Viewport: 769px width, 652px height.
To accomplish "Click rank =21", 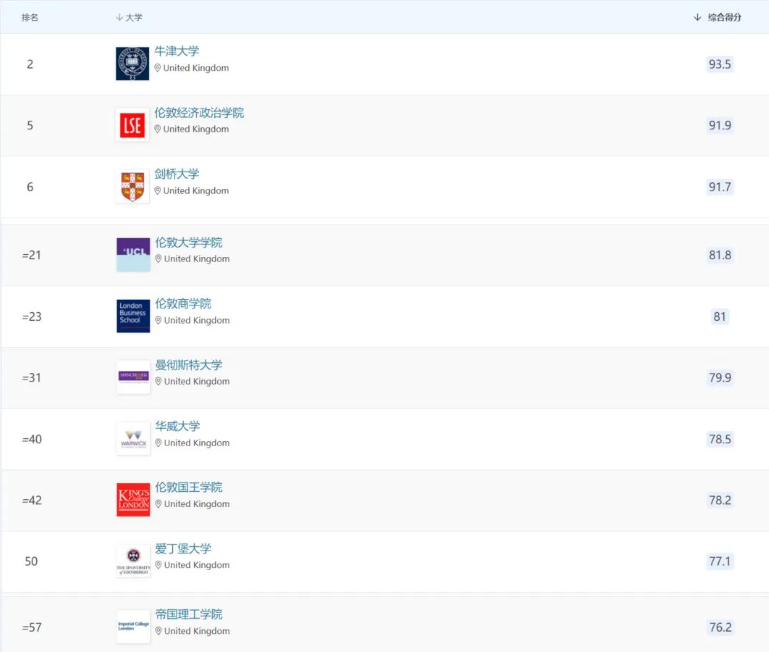I will click(31, 255).
